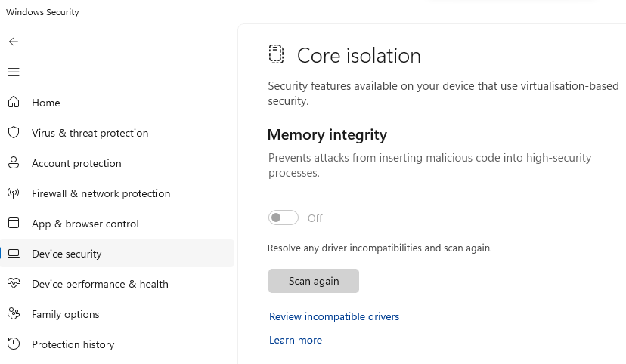Click the Device security laptop icon
The image size is (626, 364).
tap(13, 253)
